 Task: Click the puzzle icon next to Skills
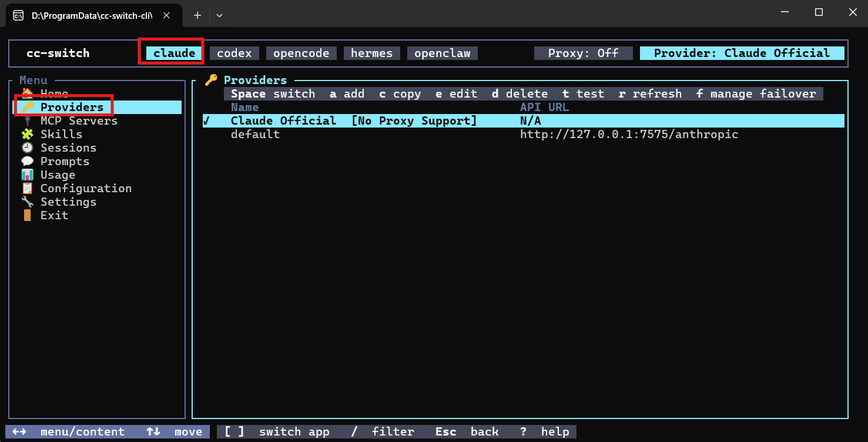point(27,134)
